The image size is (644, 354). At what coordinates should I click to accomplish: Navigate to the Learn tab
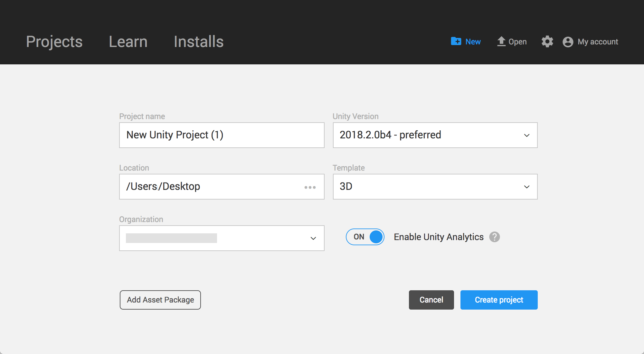pyautogui.click(x=128, y=42)
